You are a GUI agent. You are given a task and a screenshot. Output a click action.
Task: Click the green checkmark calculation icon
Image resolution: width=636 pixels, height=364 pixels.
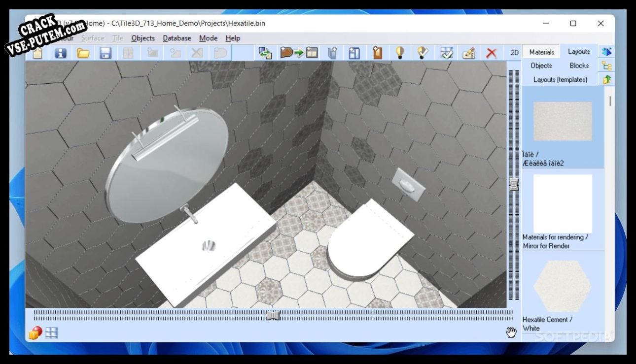tap(446, 53)
